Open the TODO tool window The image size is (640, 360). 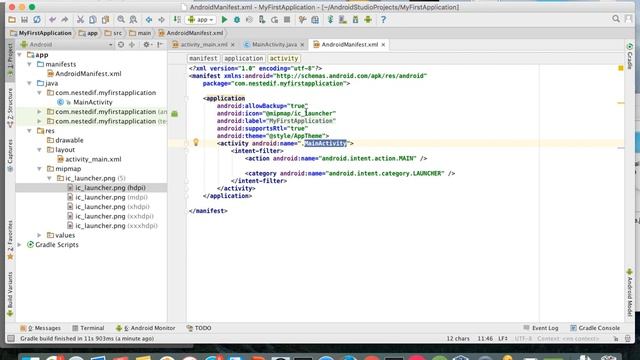(199, 328)
